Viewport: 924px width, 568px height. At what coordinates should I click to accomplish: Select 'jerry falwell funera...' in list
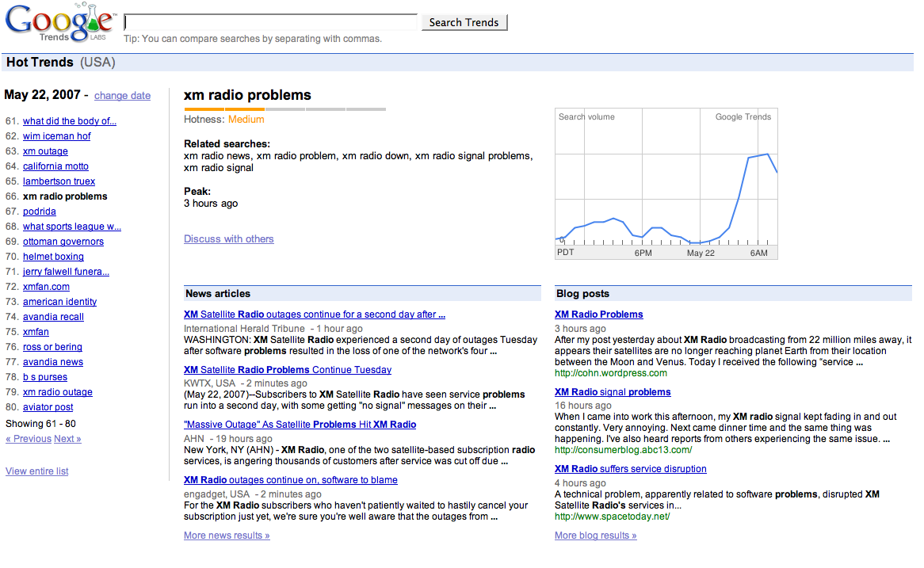click(x=66, y=272)
